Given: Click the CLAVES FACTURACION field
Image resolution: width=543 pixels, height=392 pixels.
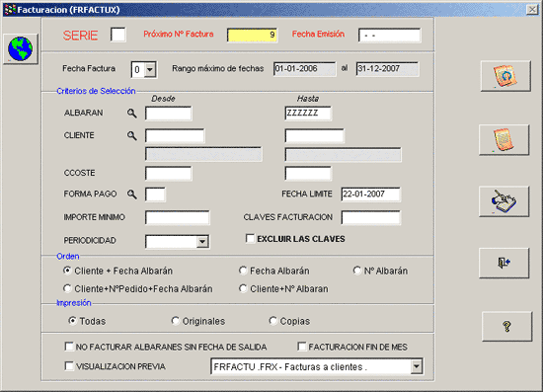Looking at the screenshot, I should [x=371, y=218].
